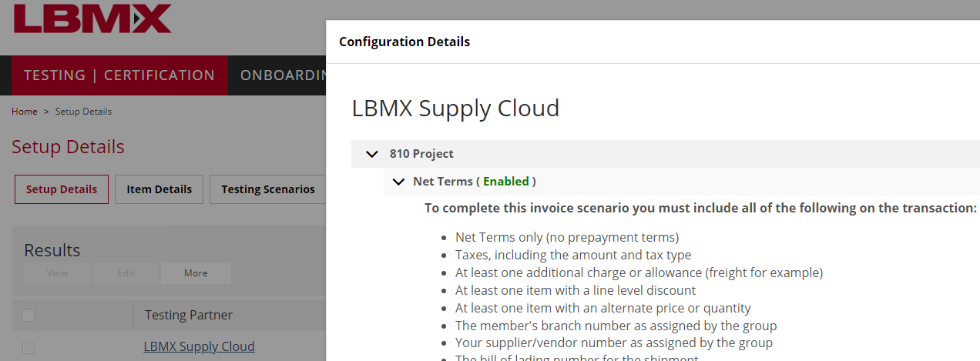Toggle the select-all checkbox in table header
Screen dimensions: 980x361
(29, 315)
